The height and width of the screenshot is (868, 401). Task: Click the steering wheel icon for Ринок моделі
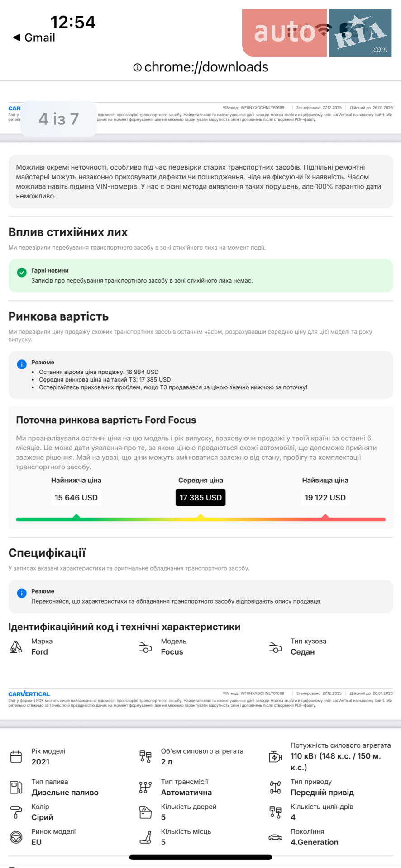click(x=16, y=837)
